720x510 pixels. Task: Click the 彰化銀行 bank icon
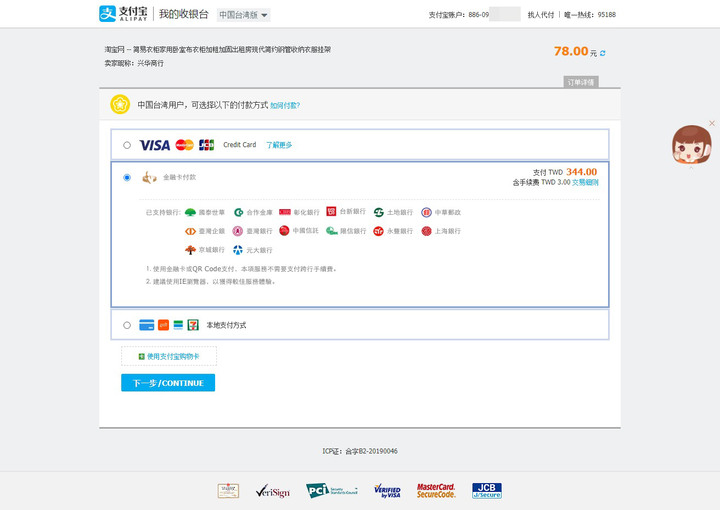coord(285,212)
